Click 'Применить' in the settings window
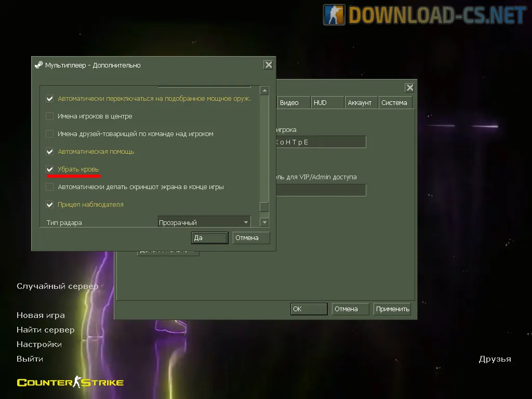Screen dimensions: 532x399 coord(392,309)
